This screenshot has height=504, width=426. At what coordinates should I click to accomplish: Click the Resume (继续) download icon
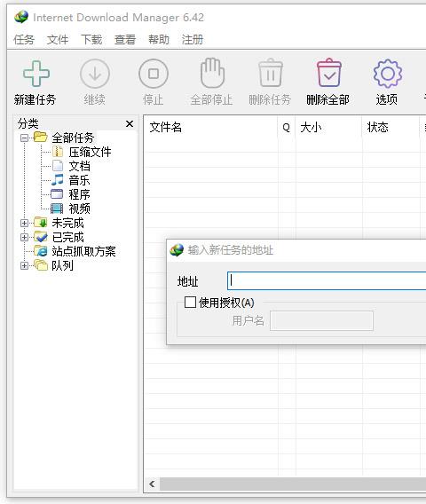coord(95,74)
